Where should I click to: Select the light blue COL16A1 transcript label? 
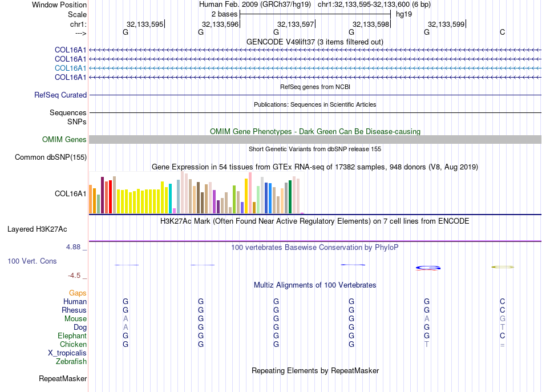71,68
